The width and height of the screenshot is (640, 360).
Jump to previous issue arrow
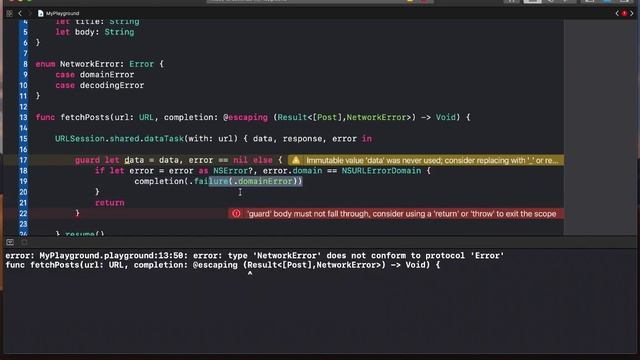pos(617,13)
